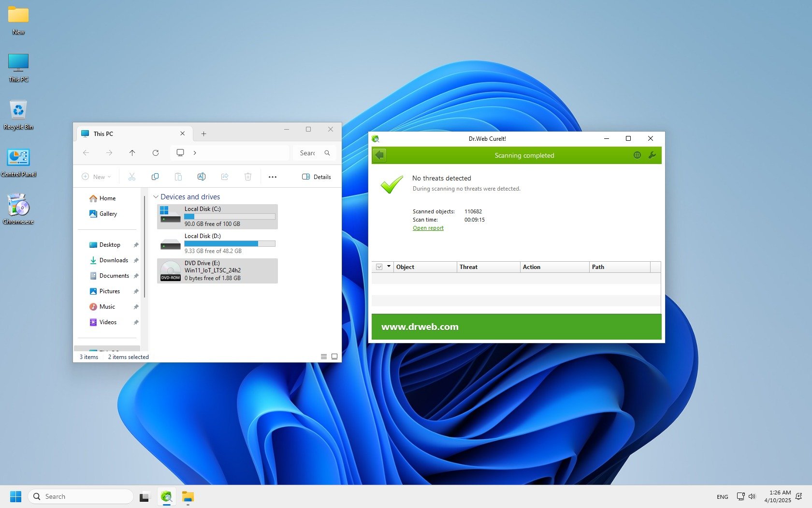812x508 pixels.
Task: Go back in File Explorer
Action: tap(86, 153)
